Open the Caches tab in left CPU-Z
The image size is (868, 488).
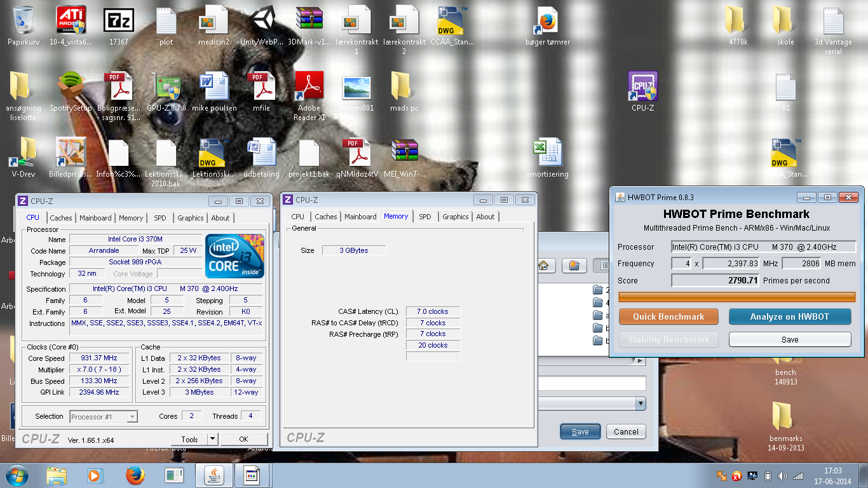click(61, 218)
